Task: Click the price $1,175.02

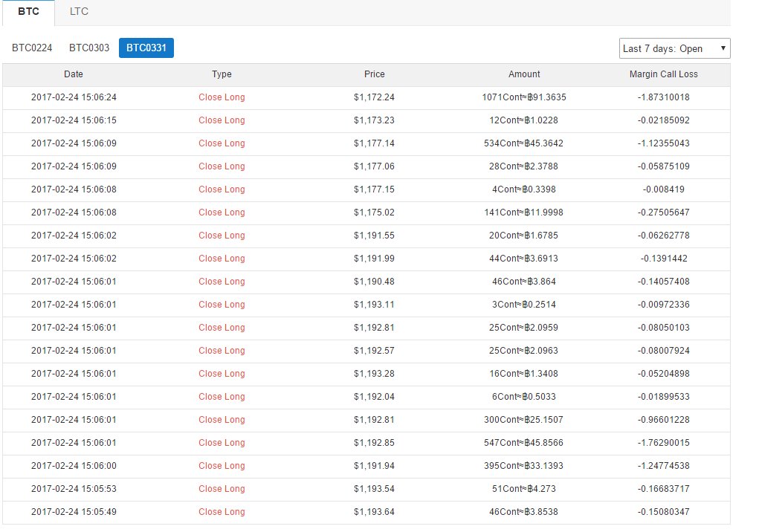Action: (x=374, y=213)
